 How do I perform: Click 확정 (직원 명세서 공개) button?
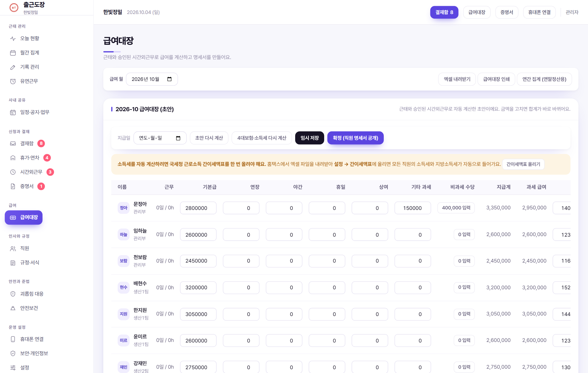click(x=355, y=138)
